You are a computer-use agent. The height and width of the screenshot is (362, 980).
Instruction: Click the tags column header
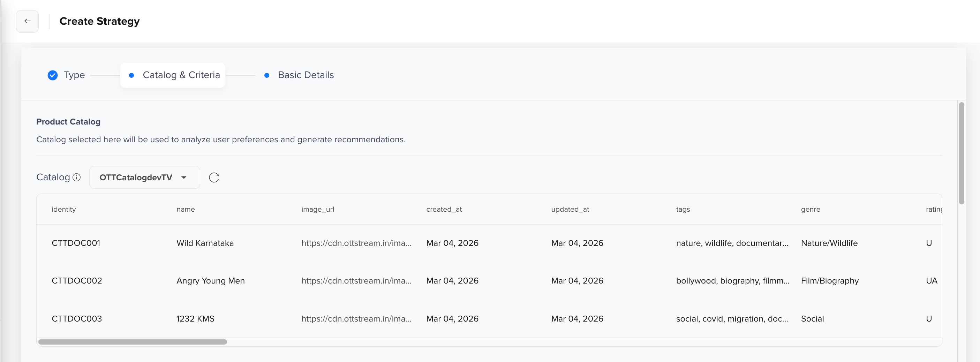tap(683, 210)
